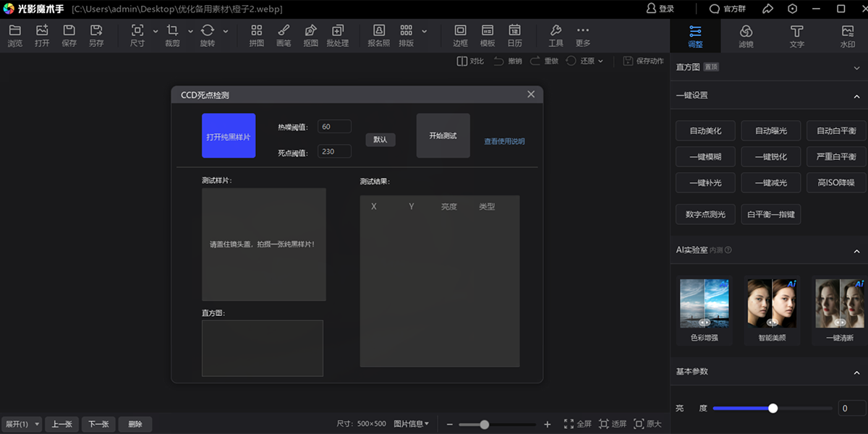Toggle the 对比 compare view

tap(470, 61)
